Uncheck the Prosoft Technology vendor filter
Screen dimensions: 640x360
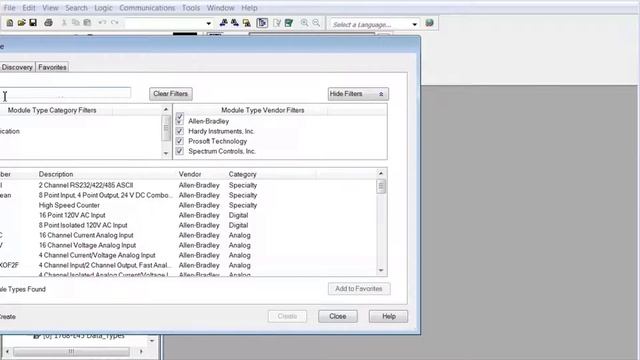click(180, 141)
